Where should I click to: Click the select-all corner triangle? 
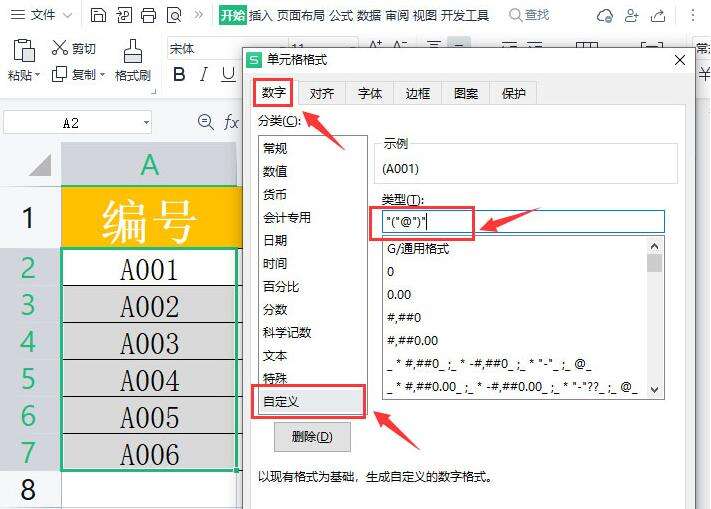[40, 165]
